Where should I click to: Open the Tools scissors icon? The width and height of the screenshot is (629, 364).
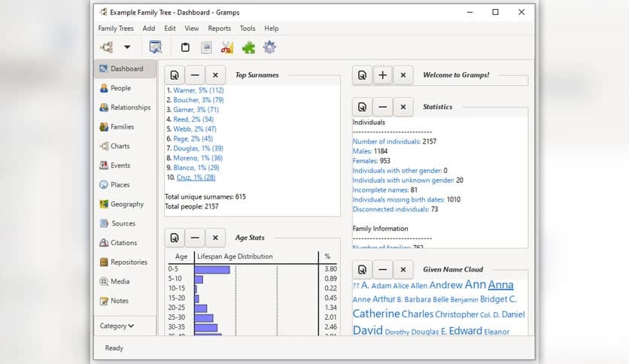click(x=226, y=47)
